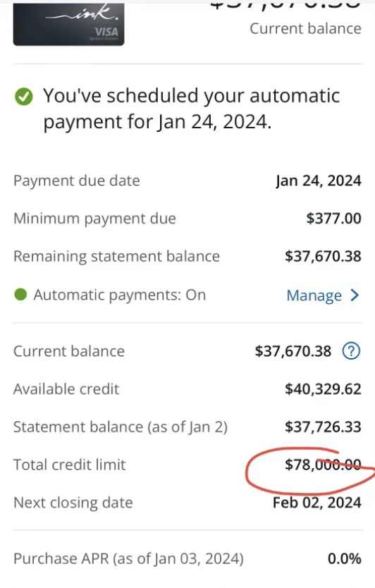
Task: Click the green checkmark icon
Action: (x=24, y=97)
